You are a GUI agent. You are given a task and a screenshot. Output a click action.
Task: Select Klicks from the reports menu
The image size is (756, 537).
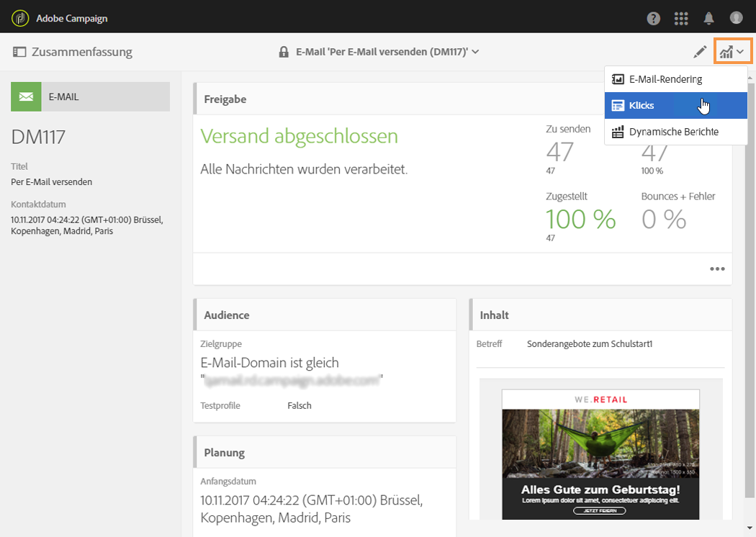pyautogui.click(x=675, y=106)
